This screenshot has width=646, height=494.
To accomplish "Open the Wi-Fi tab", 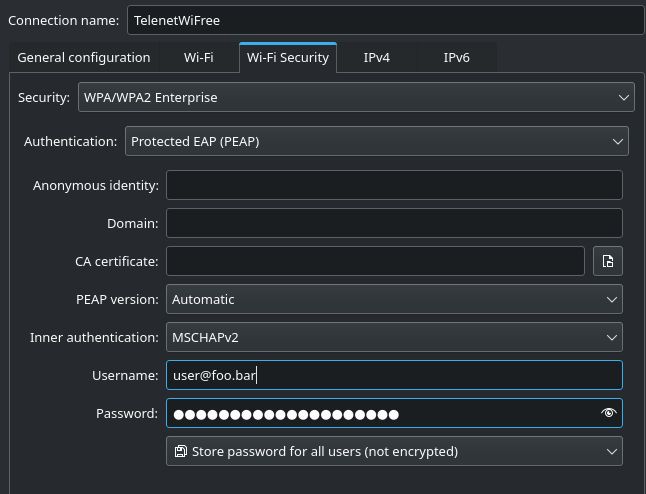I will click(x=198, y=58).
